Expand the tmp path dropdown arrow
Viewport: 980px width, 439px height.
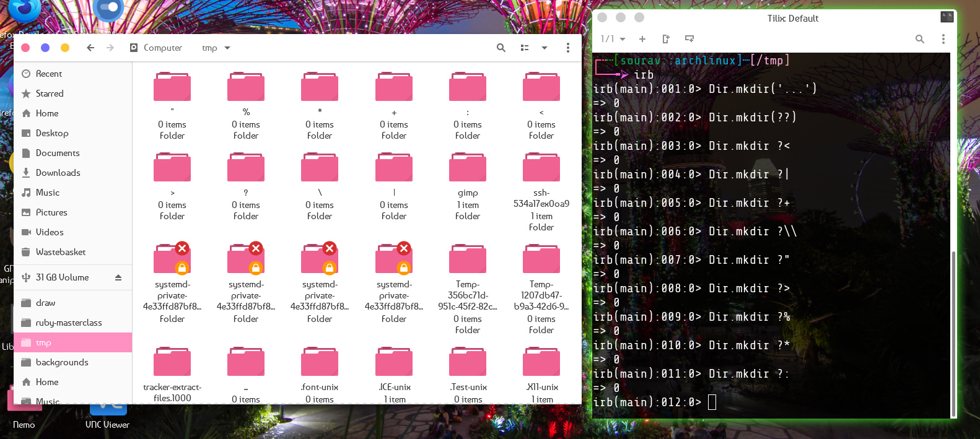click(x=227, y=48)
